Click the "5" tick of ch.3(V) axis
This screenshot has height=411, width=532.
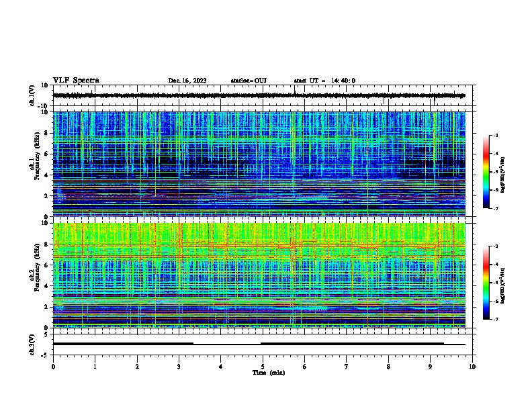click(x=46, y=334)
